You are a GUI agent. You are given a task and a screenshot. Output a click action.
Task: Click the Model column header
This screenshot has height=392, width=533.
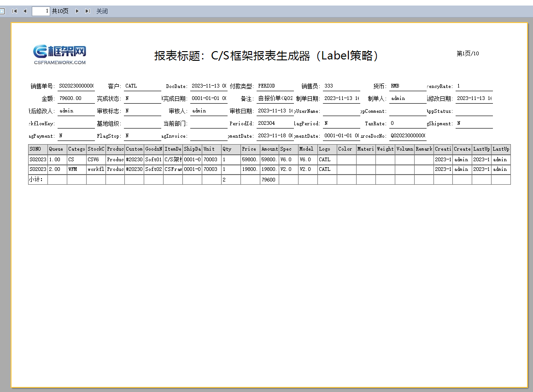[x=308, y=149]
